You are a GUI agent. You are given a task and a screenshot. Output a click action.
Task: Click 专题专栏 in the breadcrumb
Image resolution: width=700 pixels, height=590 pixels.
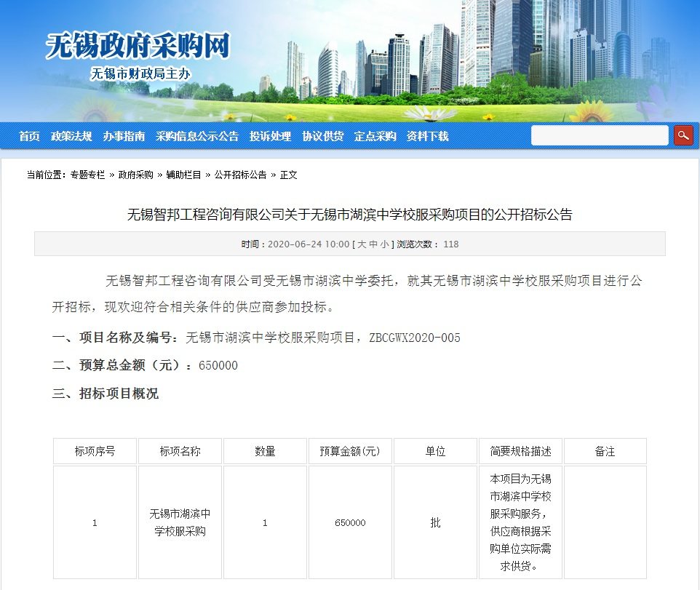[x=87, y=175]
